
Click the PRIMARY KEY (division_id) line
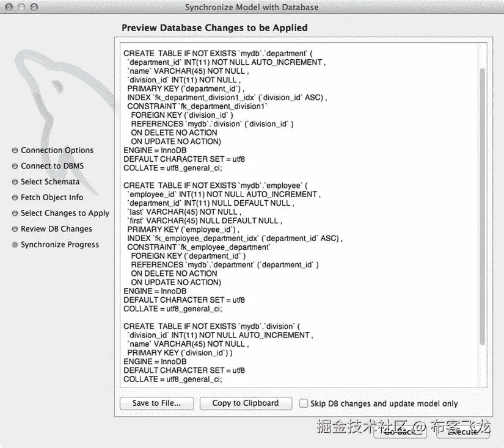[x=180, y=353]
